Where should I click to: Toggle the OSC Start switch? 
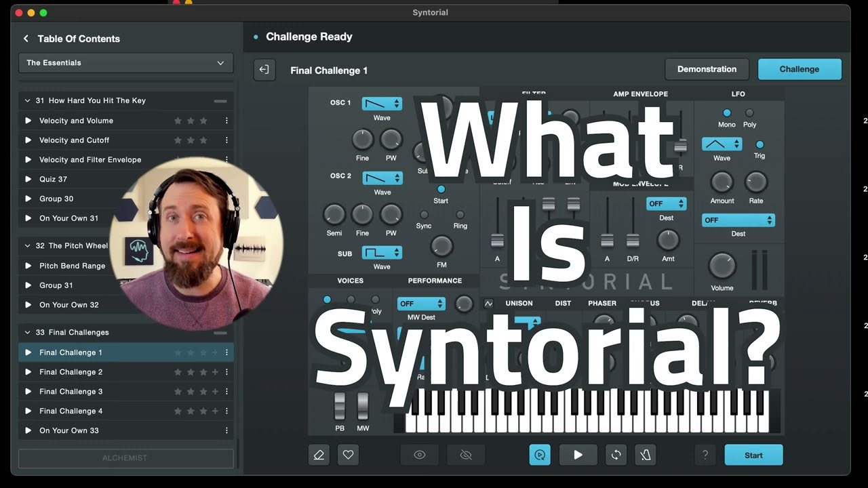(x=441, y=190)
